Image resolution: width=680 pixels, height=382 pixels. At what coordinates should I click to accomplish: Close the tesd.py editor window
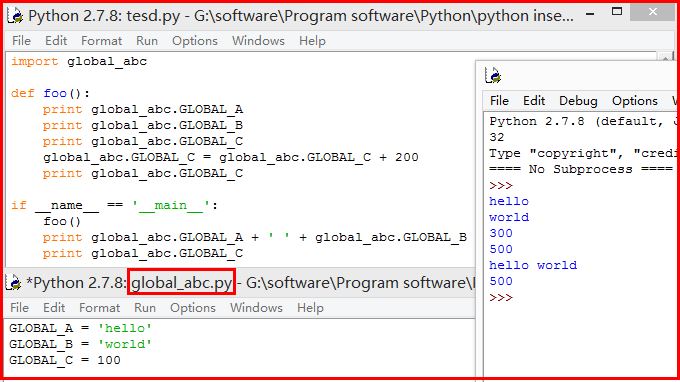652,12
